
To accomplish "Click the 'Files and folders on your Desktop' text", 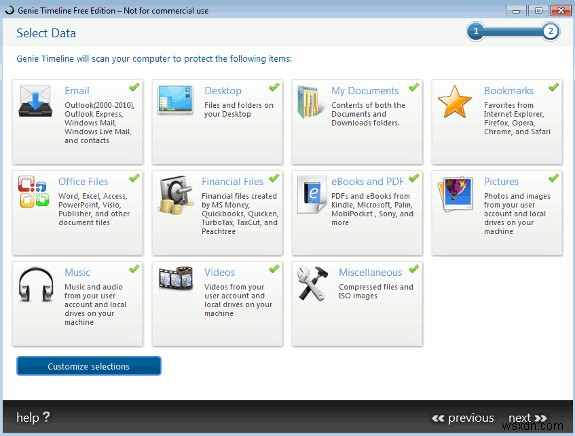I will [x=239, y=110].
